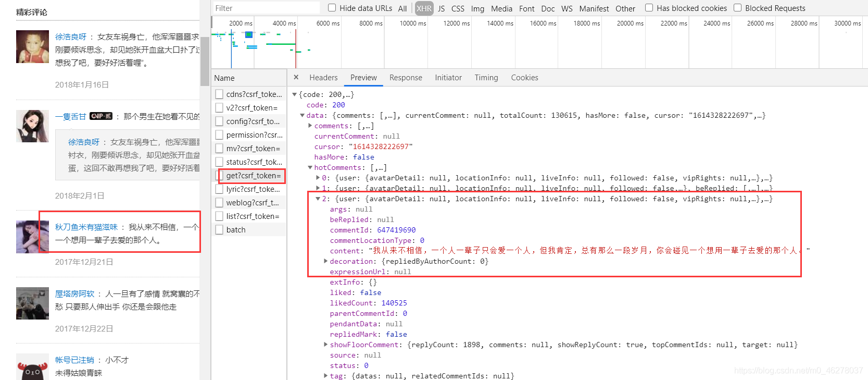868x380 pixels.
Task: Filter requests by Font
Action: point(526,8)
